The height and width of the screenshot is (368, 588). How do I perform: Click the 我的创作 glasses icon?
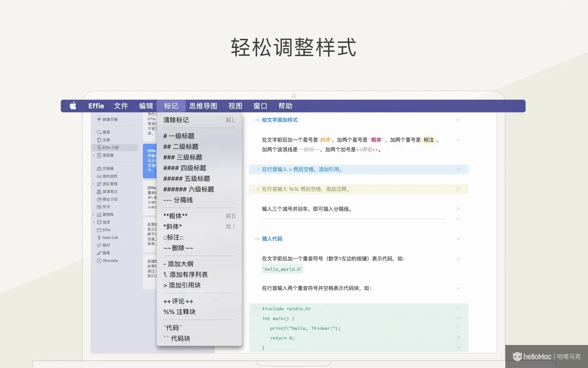[x=99, y=176]
